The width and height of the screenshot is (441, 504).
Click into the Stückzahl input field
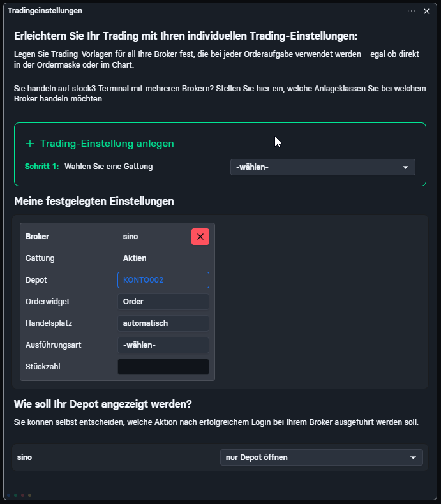click(163, 367)
